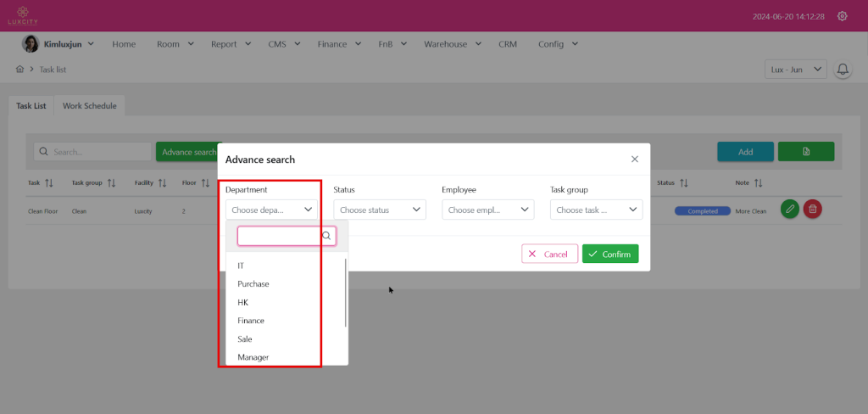Open the settings gear icon

click(x=842, y=16)
